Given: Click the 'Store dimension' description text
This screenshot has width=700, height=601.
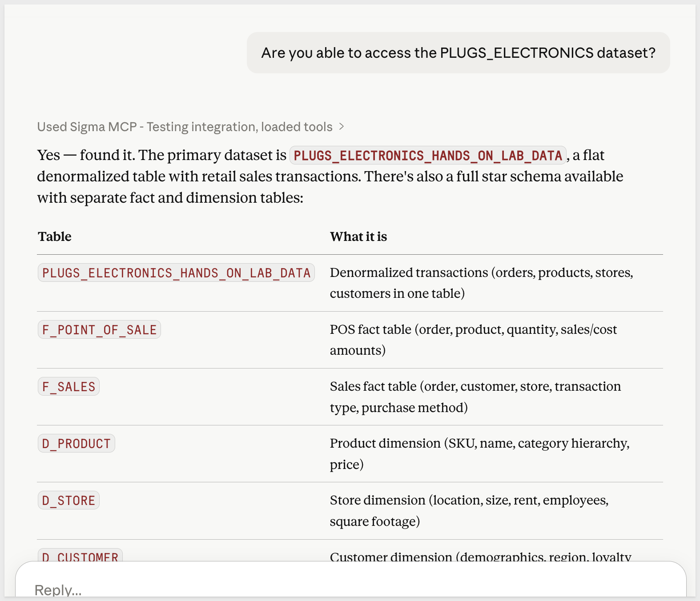Looking at the screenshot, I should click(469, 510).
